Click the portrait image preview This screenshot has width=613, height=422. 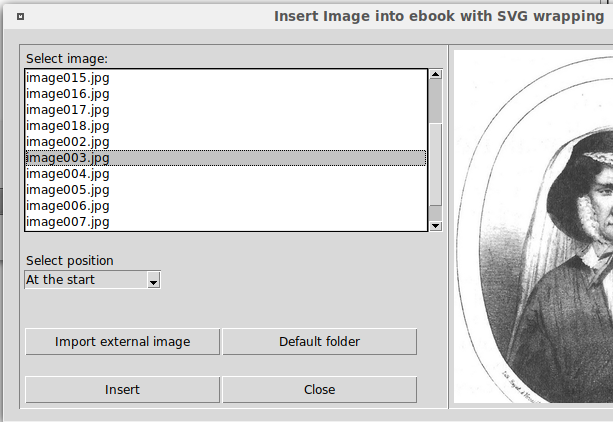pos(533,226)
